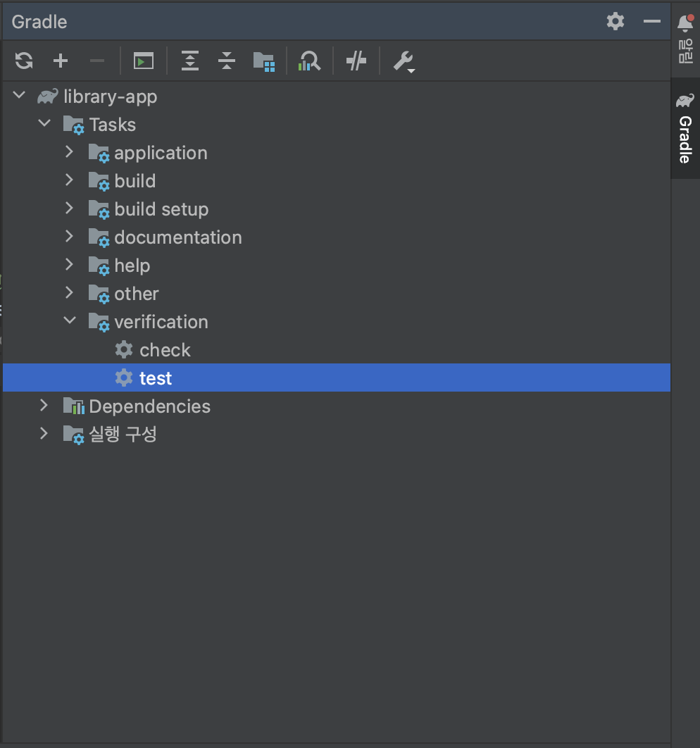Screen dimensions: 700x748
Task: Hide the Gradle tool window
Action: (652, 21)
